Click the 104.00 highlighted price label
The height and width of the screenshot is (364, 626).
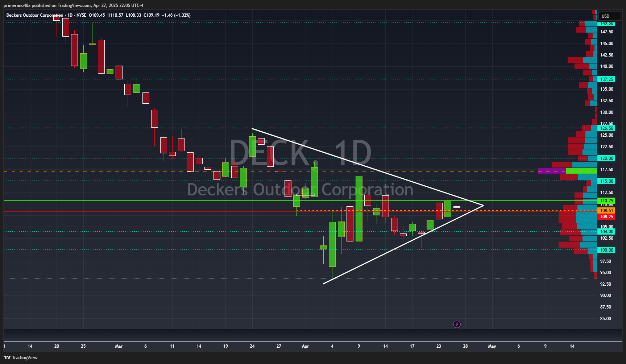pyautogui.click(x=607, y=231)
